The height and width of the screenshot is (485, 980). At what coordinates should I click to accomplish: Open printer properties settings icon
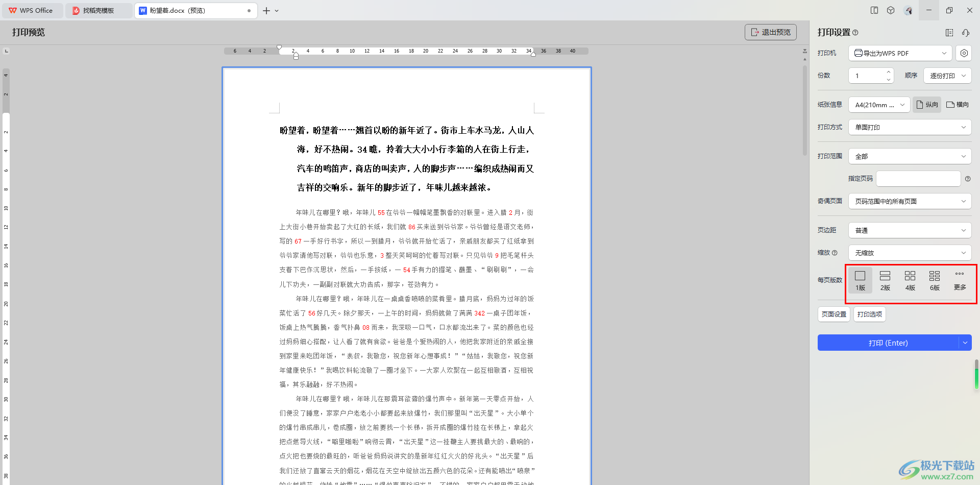pos(964,53)
